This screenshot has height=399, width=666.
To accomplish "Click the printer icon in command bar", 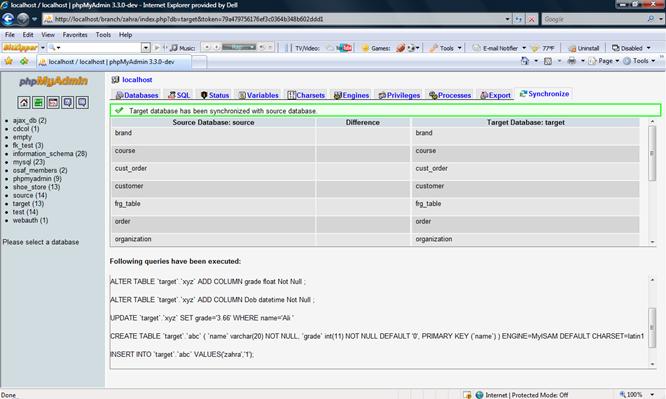I will click(x=572, y=61).
